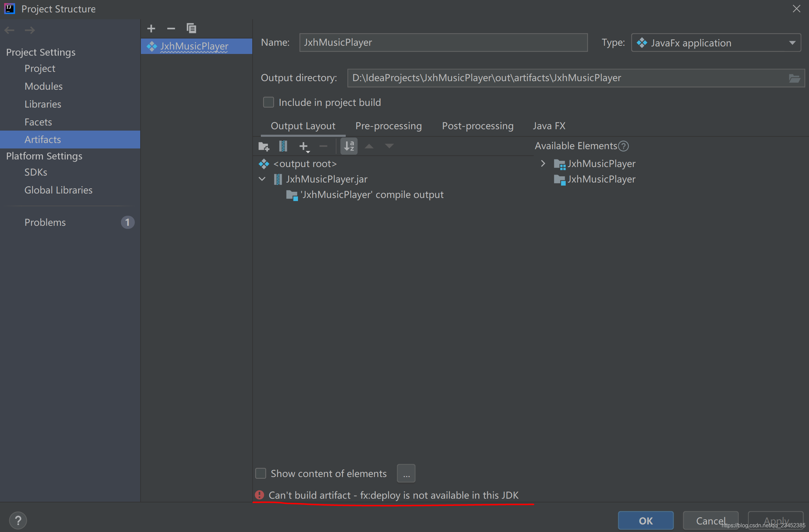This screenshot has width=809, height=532.
Task: Browse for the output directory
Action: point(795,78)
